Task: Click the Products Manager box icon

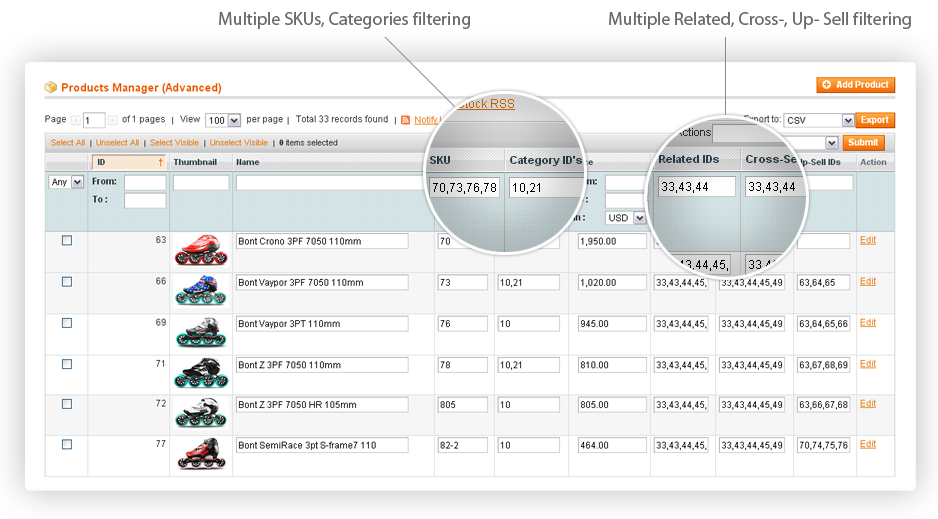Action: click(51, 87)
